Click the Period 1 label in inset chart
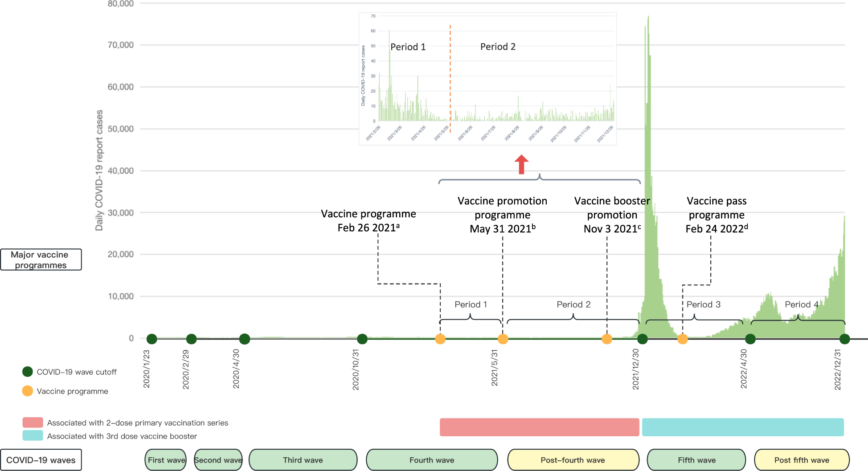Image resolution: width=868 pixels, height=471 pixels. pos(408,47)
